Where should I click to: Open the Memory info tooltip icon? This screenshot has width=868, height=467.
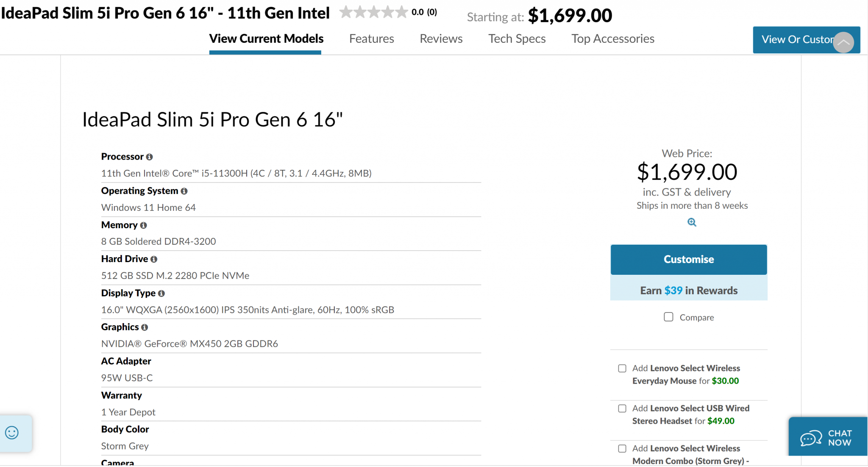[x=143, y=226]
